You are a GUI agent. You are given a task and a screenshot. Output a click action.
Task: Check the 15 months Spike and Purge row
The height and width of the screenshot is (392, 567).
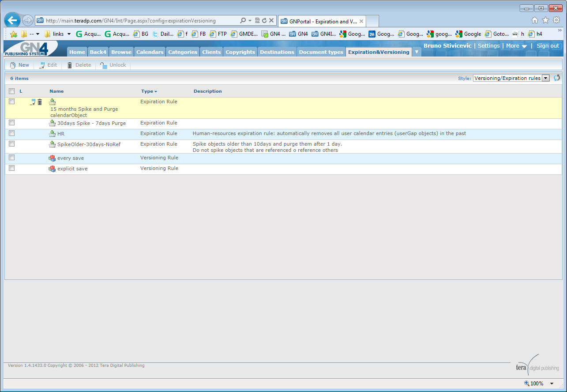click(12, 102)
